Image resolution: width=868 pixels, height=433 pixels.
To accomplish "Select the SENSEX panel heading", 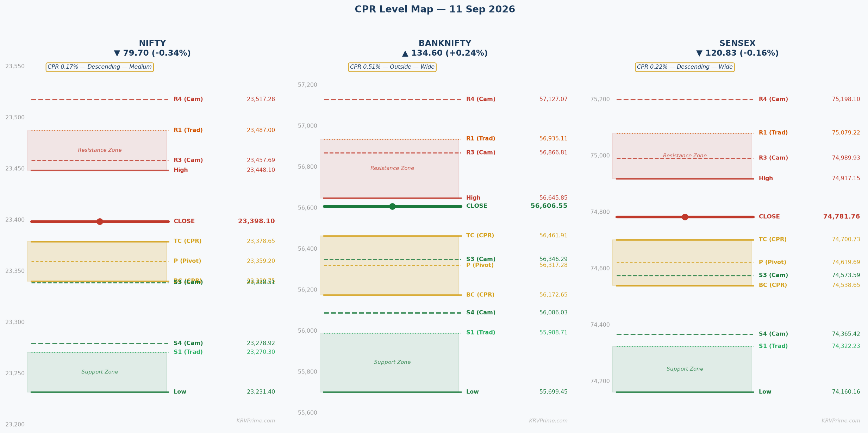I will pos(737,43).
